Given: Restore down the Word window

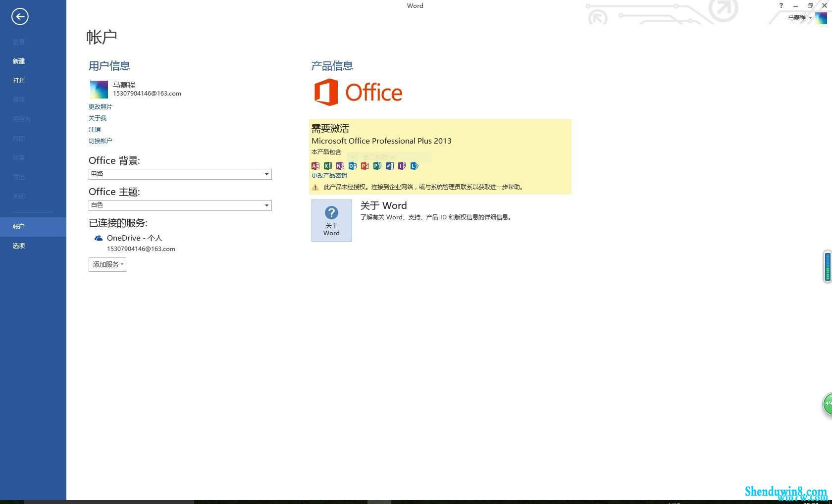Looking at the screenshot, I should [810, 5].
